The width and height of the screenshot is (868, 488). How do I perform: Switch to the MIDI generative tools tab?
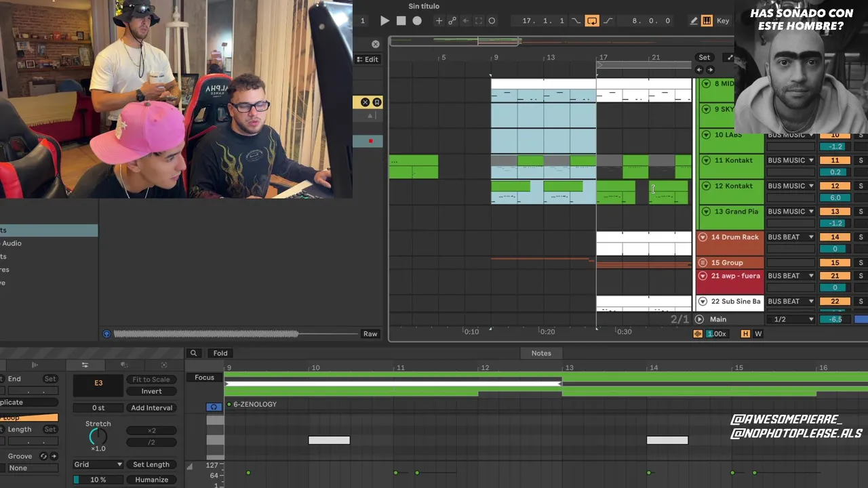[163, 365]
